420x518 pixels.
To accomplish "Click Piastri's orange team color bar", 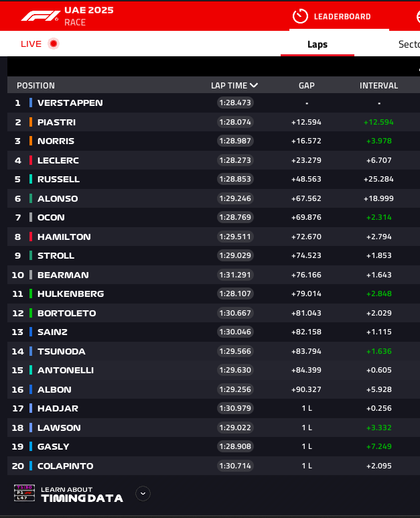I will 31,122.
